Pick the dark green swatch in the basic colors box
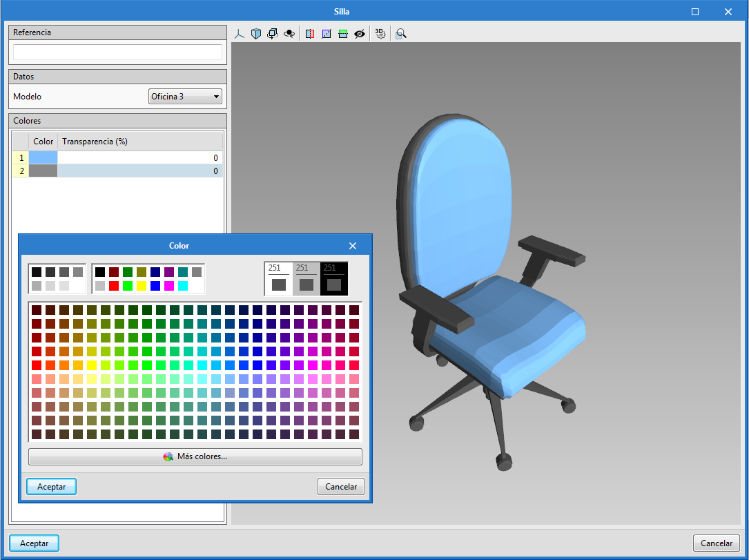 click(x=128, y=272)
